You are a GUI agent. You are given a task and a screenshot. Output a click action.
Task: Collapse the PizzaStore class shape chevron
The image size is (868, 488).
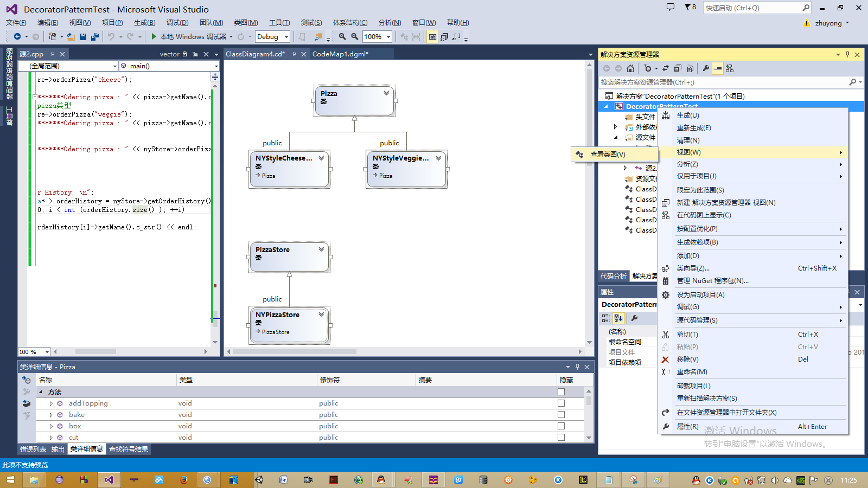click(x=321, y=249)
